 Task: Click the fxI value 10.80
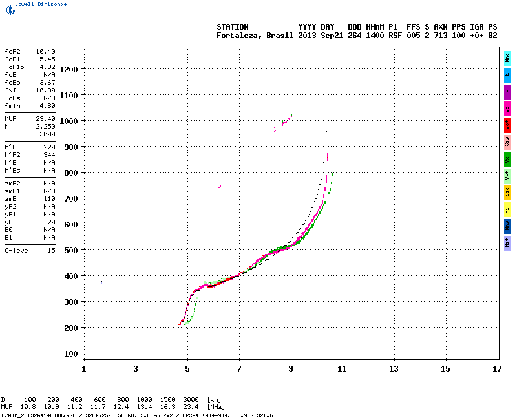(x=45, y=90)
